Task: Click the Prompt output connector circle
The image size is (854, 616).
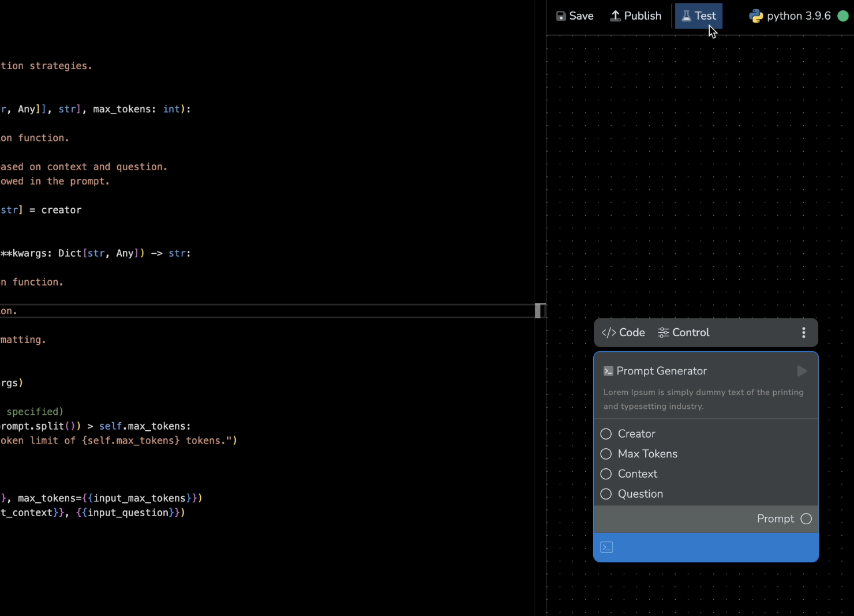Action: click(806, 519)
